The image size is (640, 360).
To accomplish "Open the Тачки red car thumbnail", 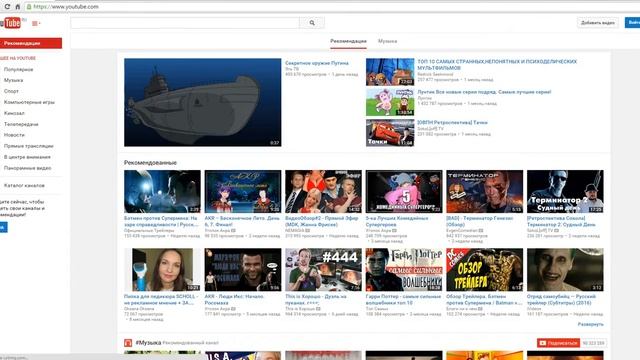I will (x=390, y=133).
